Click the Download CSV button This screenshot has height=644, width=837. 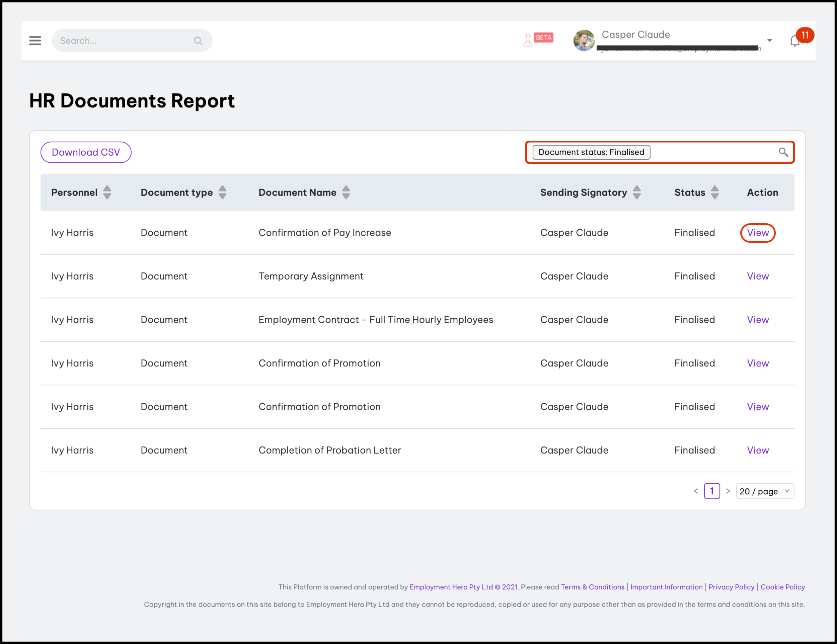pos(86,153)
